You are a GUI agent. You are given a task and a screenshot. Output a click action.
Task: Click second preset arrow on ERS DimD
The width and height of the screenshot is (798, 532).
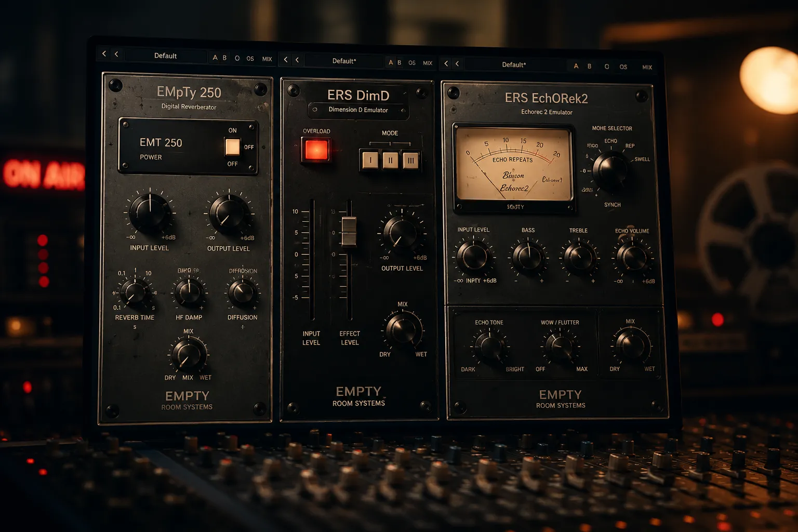[297, 60]
